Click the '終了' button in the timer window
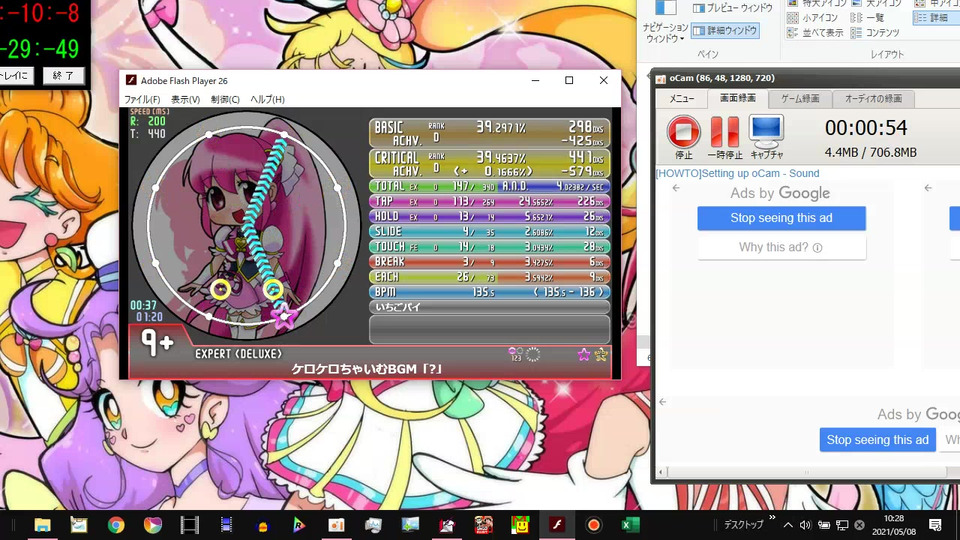Image resolution: width=960 pixels, height=540 pixels. (63, 76)
